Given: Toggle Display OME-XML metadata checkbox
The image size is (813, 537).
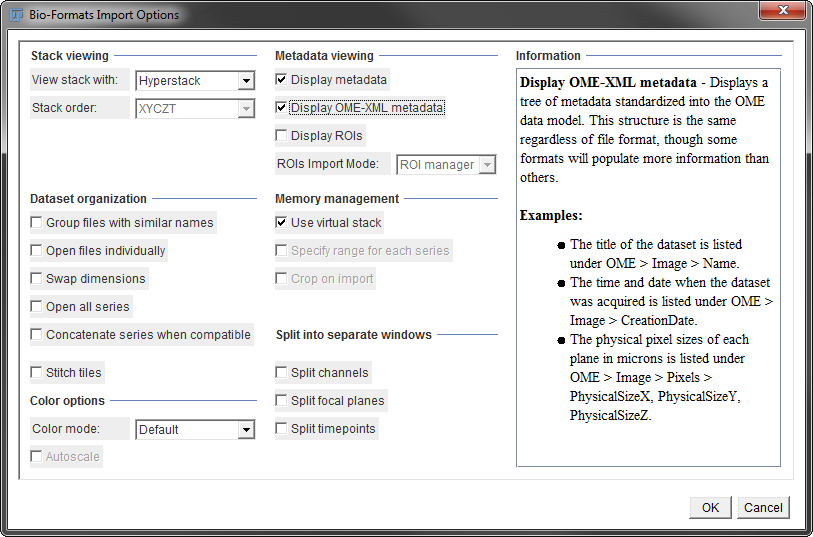Looking at the screenshot, I should click(x=282, y=108).
